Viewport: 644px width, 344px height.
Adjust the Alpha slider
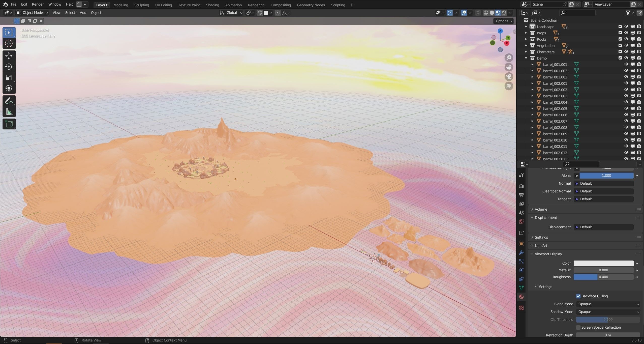pos(606,176)
